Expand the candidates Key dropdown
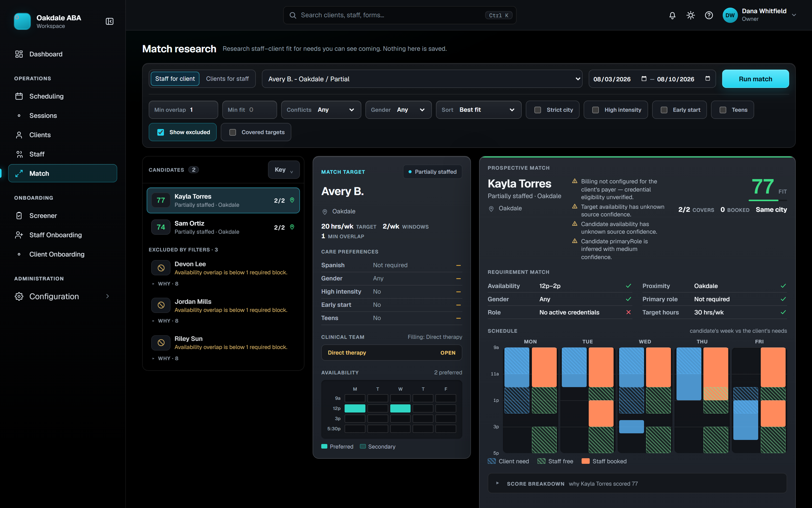This screenshot has width=812, height=508. coord(283,170)
